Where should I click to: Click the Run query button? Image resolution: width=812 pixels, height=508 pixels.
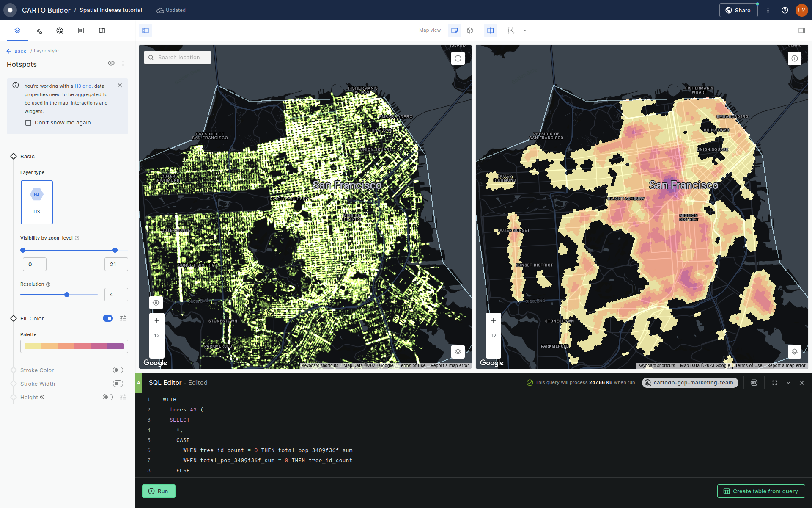[159, 491]
